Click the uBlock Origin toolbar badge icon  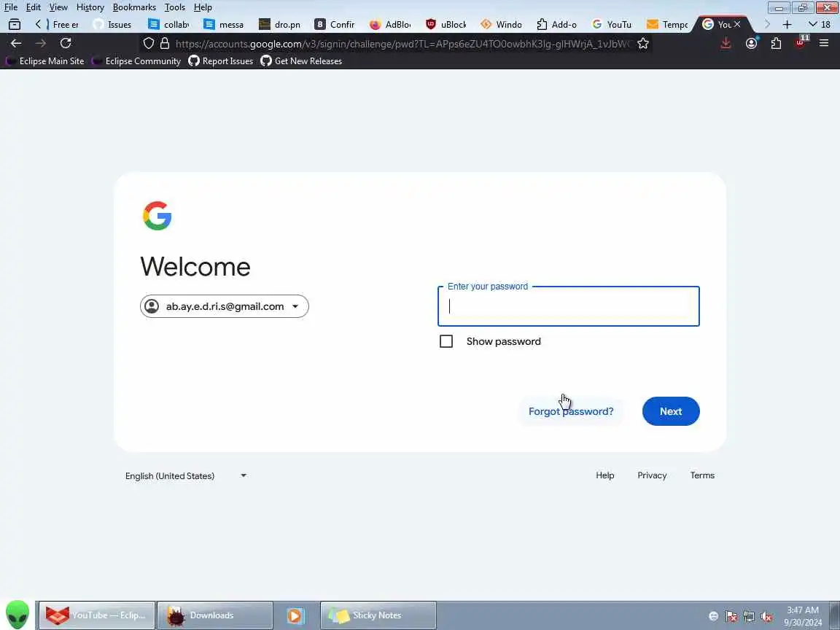(801, 42)
